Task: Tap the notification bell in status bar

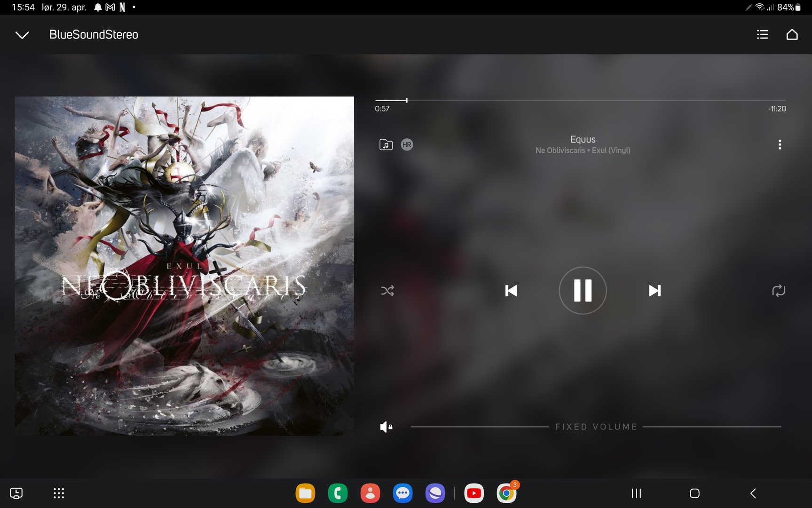Action: coord(98,7)
